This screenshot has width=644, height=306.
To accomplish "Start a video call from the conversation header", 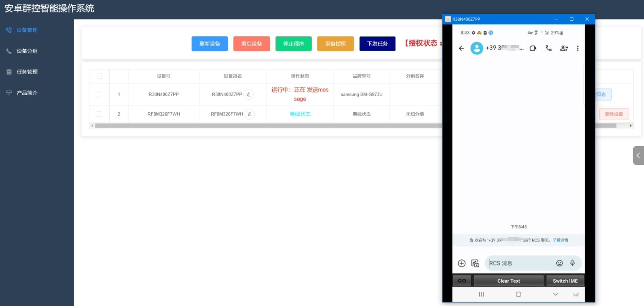I will click(x=533, y=48).
